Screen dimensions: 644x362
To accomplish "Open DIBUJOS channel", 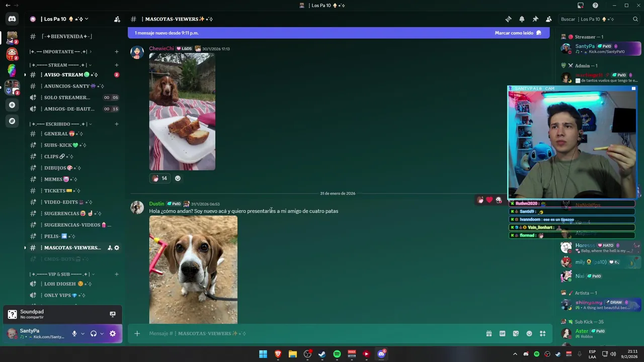I will 74,168.
